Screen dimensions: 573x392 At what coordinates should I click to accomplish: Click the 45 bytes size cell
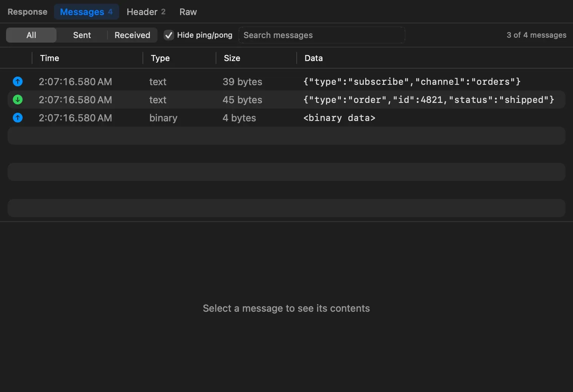click(x=242, y=100)
